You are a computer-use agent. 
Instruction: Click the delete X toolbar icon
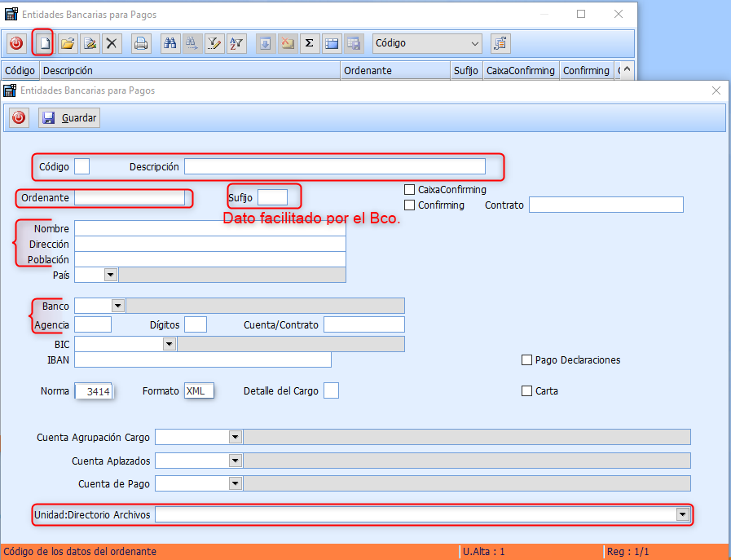(112, 43)
